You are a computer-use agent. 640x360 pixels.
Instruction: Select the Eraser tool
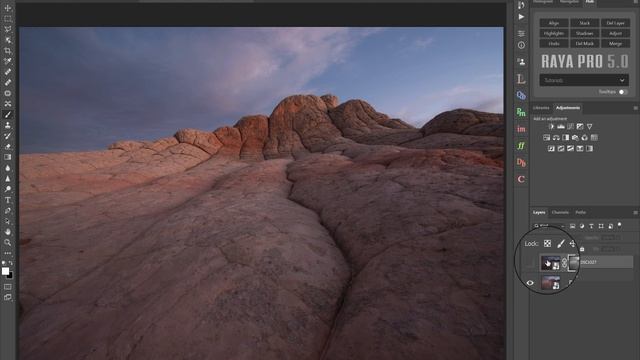point(8,147)
